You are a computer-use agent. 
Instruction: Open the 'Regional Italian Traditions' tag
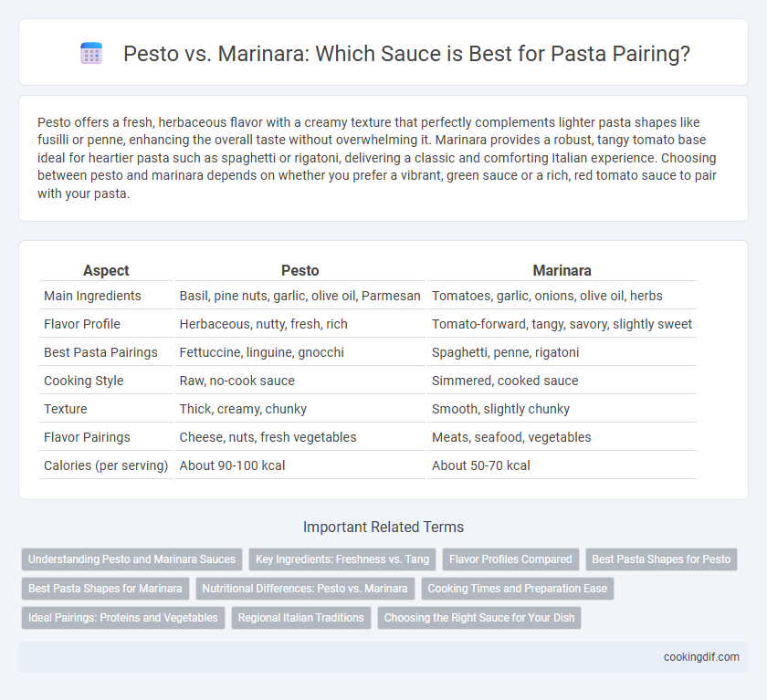(300, 618)
